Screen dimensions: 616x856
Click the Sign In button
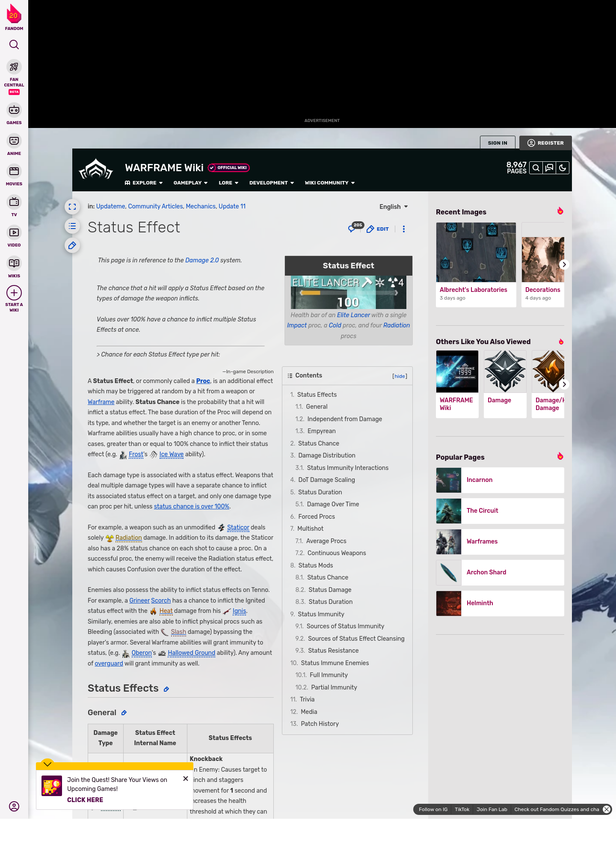(x=498, y=143)
